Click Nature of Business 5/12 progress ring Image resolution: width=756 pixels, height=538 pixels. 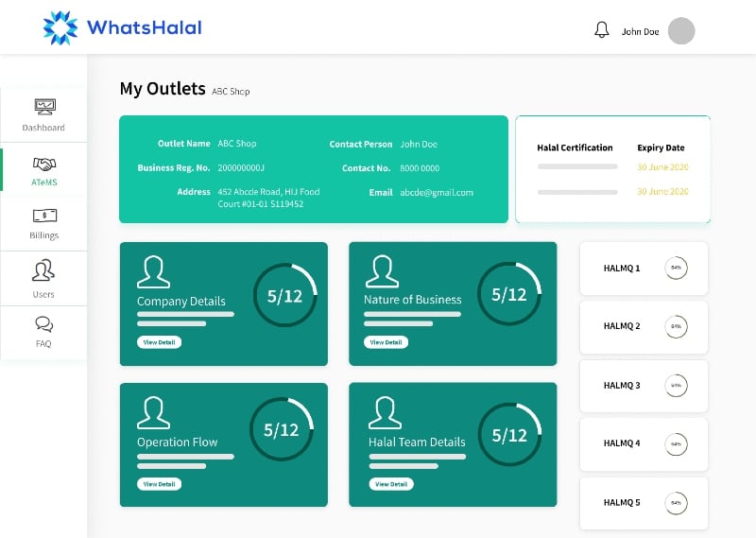coord(509,294)
